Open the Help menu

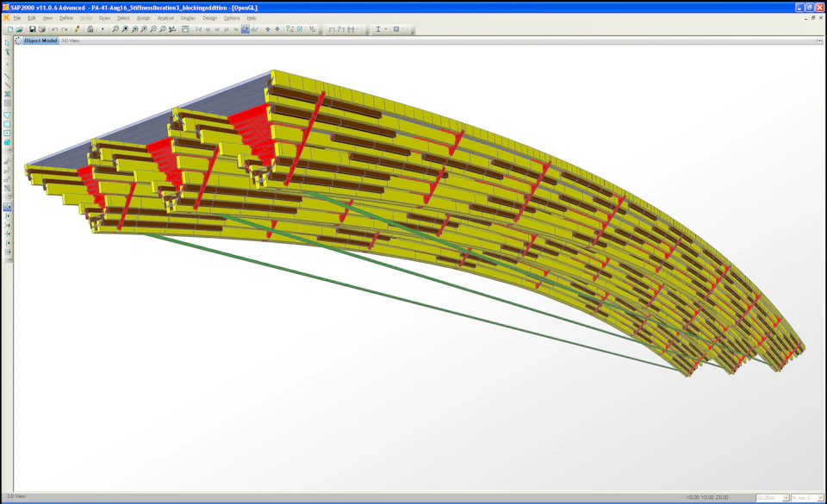click(252, 18)
